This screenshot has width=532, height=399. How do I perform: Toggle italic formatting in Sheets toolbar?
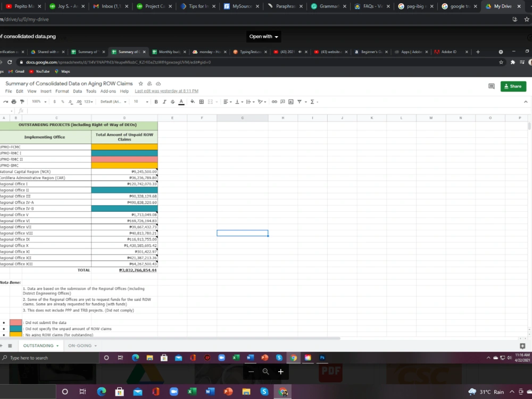(164, 102)
